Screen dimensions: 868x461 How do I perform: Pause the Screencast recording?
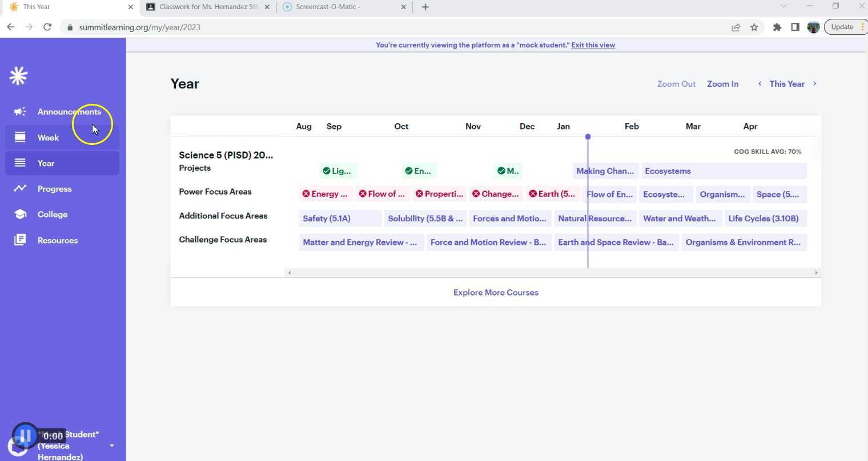click(25, 436)
